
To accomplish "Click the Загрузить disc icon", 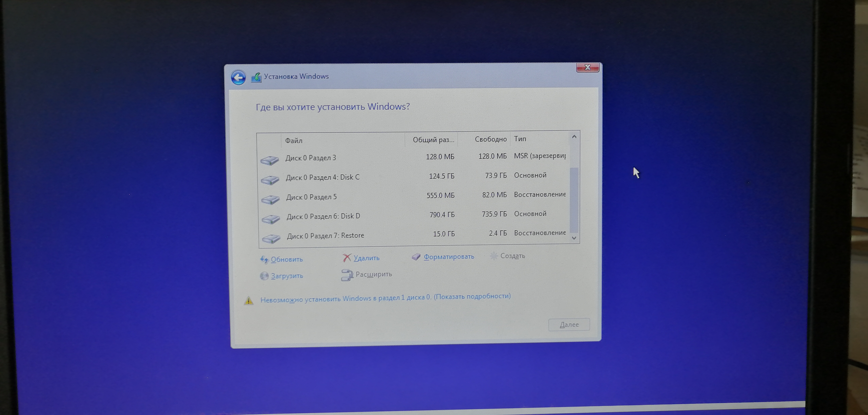I will tap(264, 276).
